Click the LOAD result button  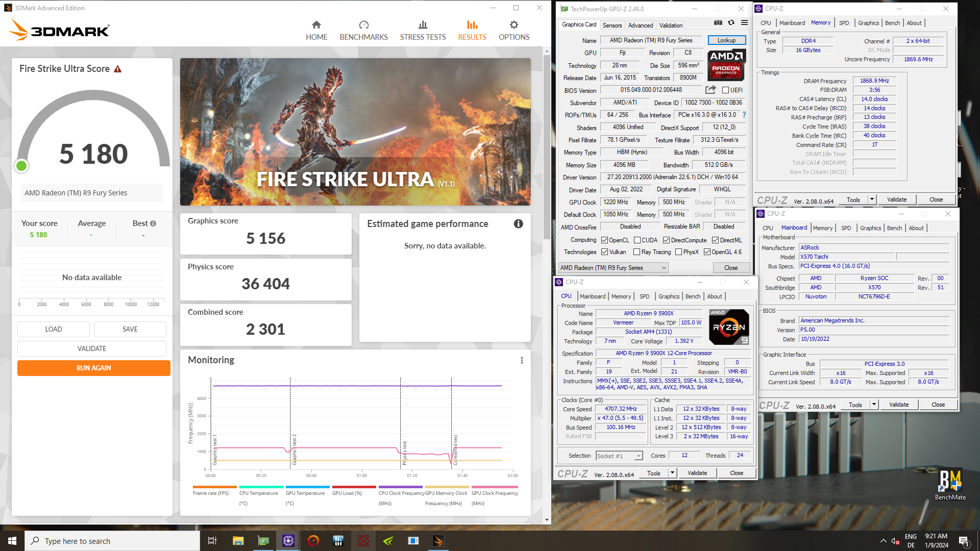tap(54, 329)
